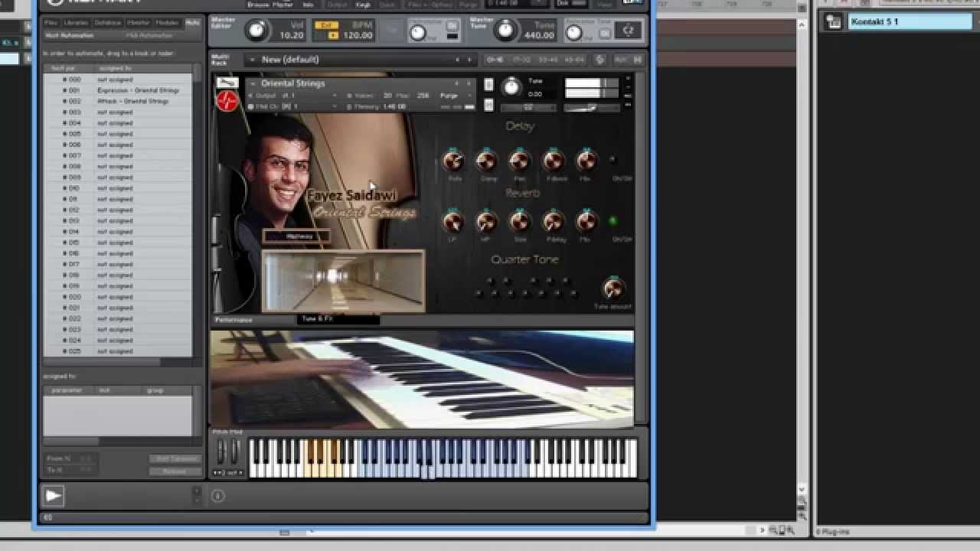Toggle the Reverb On/Off LED
980x551 pixels.
[x=612, y=221]
